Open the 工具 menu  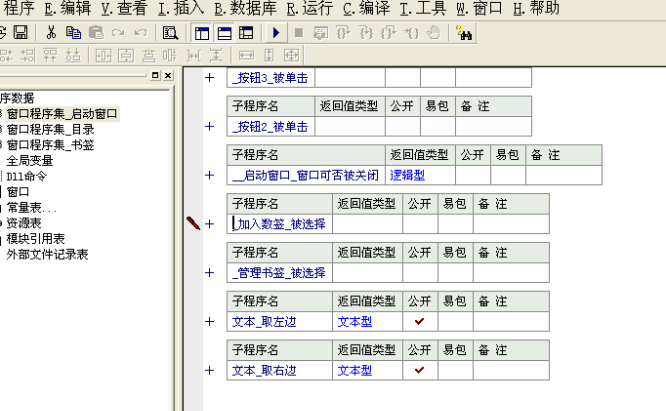423,8
